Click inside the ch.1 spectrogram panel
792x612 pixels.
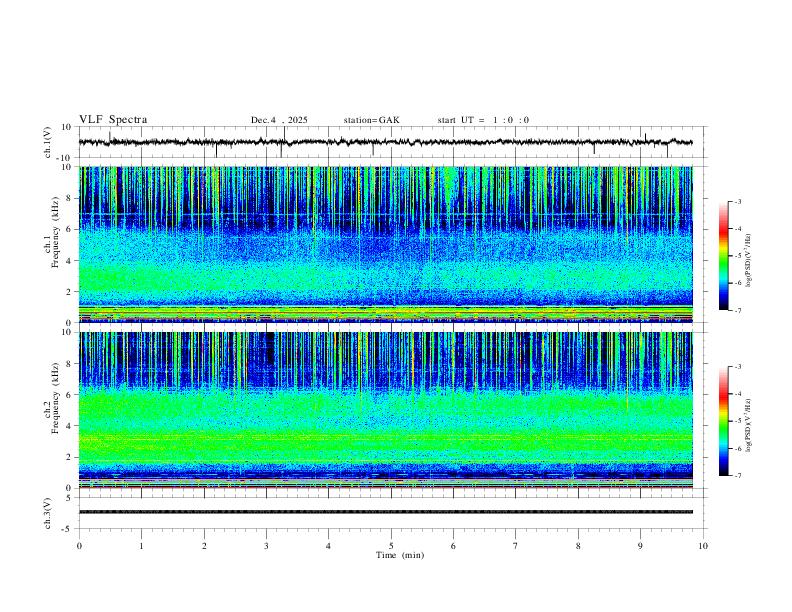tap(385, 244)
